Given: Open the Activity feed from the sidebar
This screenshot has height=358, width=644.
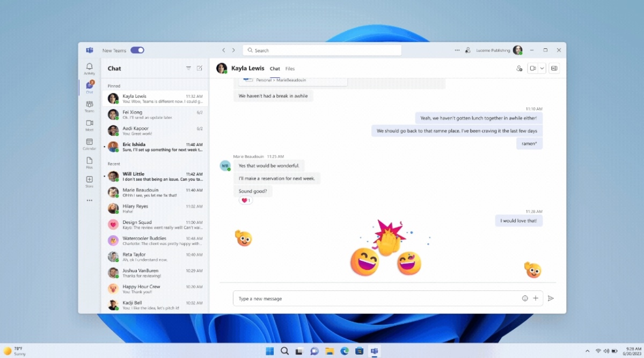Looking at the screenshot, I should (x=89, y=65).
